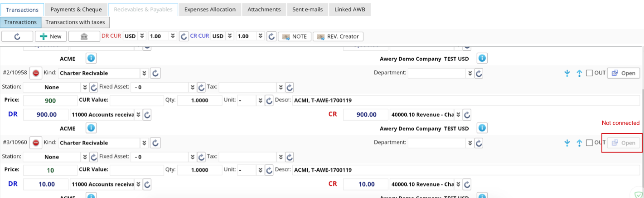Image resolution: width=644 pixels, height=198 pixels.
Task: Open the Transactions with taxes subtab
Action: [x=75, y=22]
